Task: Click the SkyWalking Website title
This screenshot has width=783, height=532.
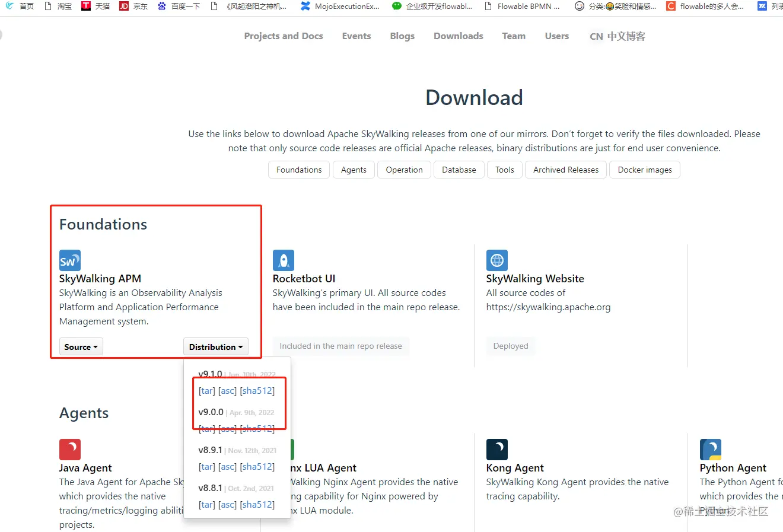Action: pyautogui.click(x=535, y=279)
